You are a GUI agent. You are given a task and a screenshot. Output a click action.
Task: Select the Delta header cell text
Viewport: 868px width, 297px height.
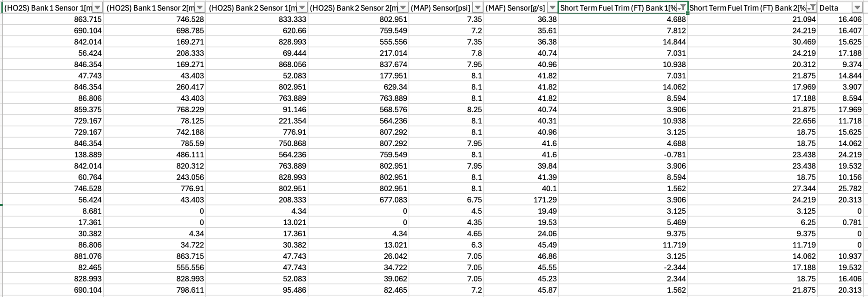(x=829, y=8)
